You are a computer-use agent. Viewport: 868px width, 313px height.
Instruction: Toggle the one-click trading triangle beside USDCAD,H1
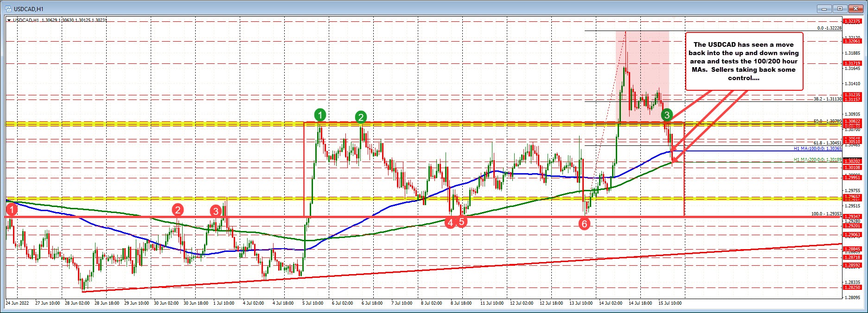[9, 20]
